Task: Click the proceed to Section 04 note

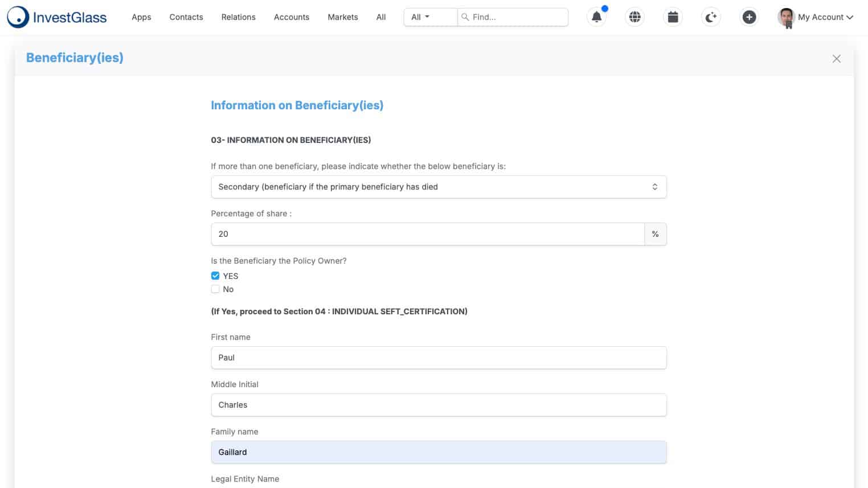Action: pyautogui.click(x=339, y=311)
